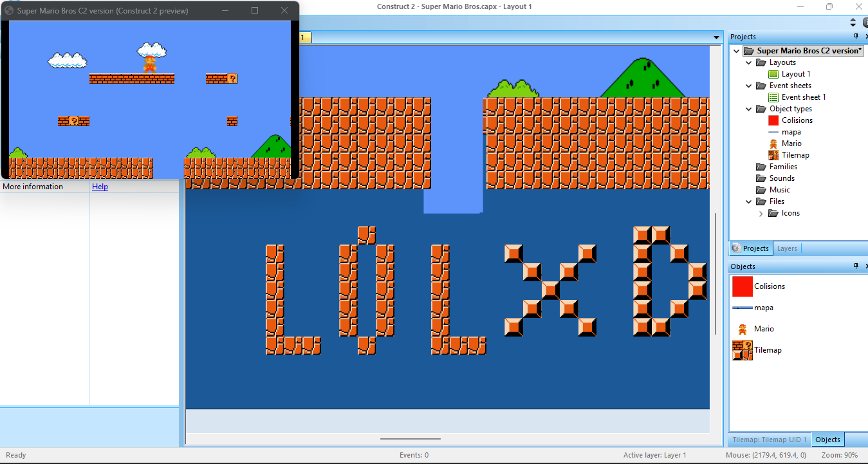Viewport: 868px width, 464px height.
Task: Pin the Projects panel with the pushpin
Action: [x=856, y=37]
